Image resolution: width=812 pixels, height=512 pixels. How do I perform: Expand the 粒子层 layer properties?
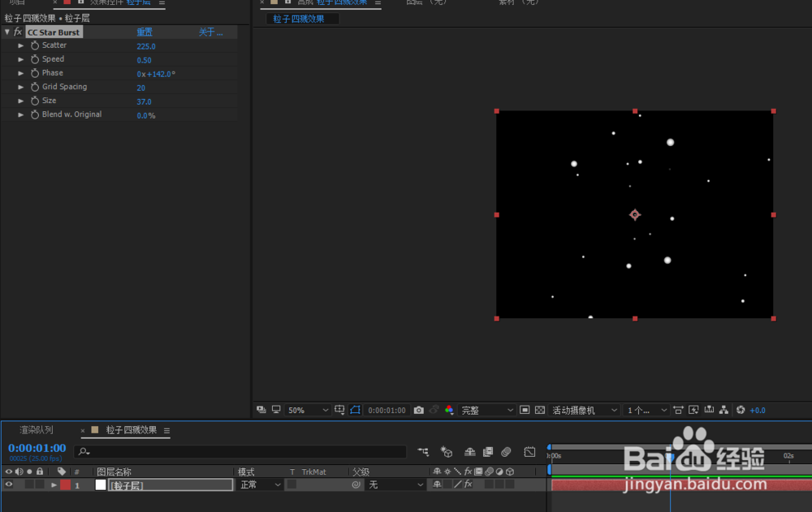click(54, 485)
